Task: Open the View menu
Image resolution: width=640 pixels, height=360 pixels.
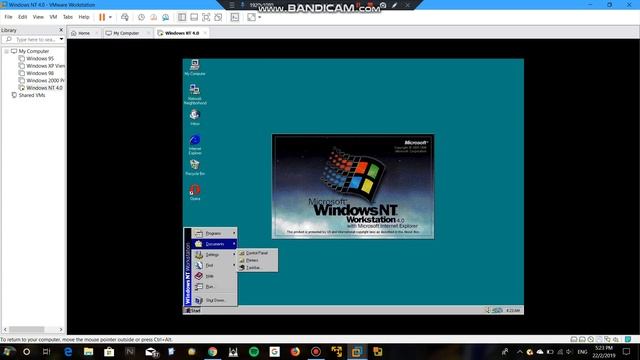Action: pyautogui.click(x=38, y=17)
